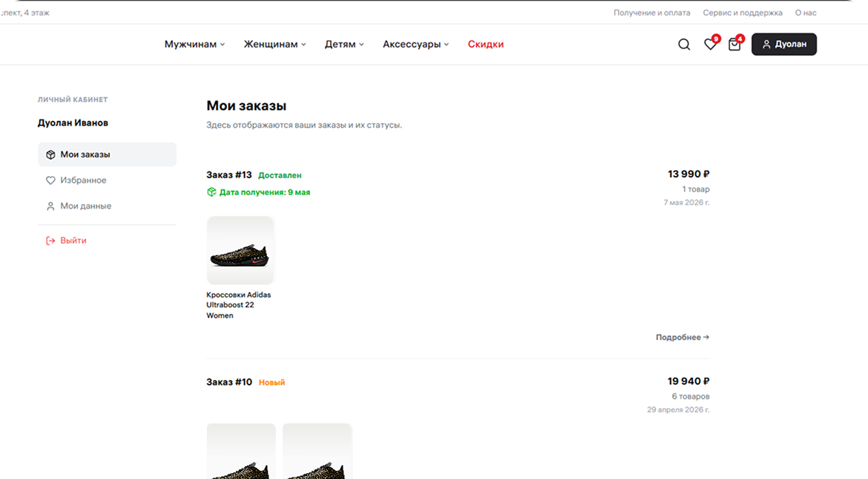Click the 7 мая 2026 г. date
Image resolution: width=868 pixels, height=479 pixels.
pyautogui.click(x=686, y=202)
